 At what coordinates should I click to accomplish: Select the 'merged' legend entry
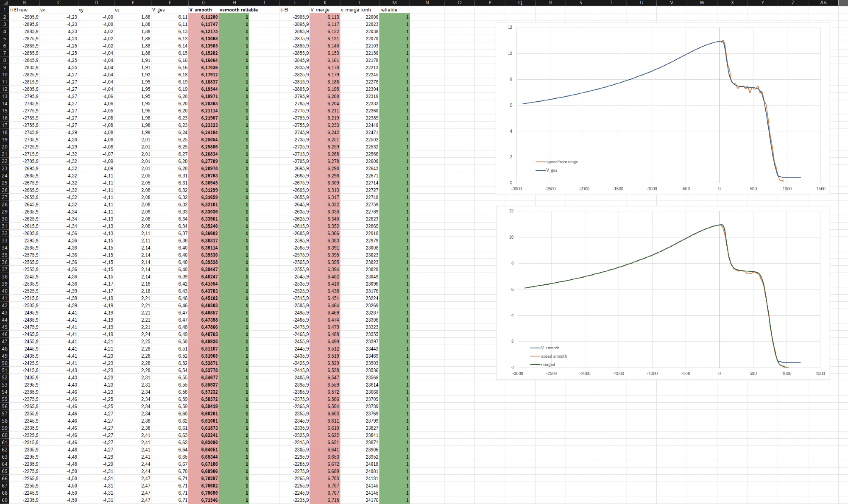click(547, 365)
